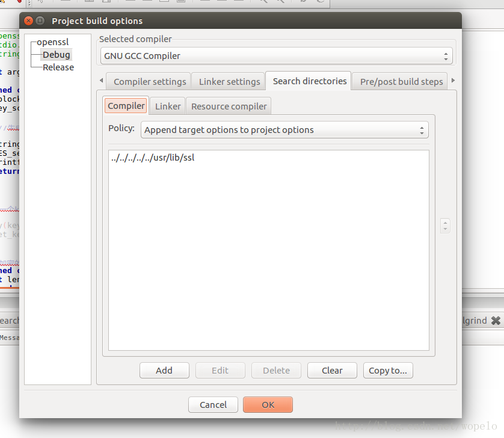
Task: Select the Release build target
Action: pyautogui.click(x=58, y=67)
